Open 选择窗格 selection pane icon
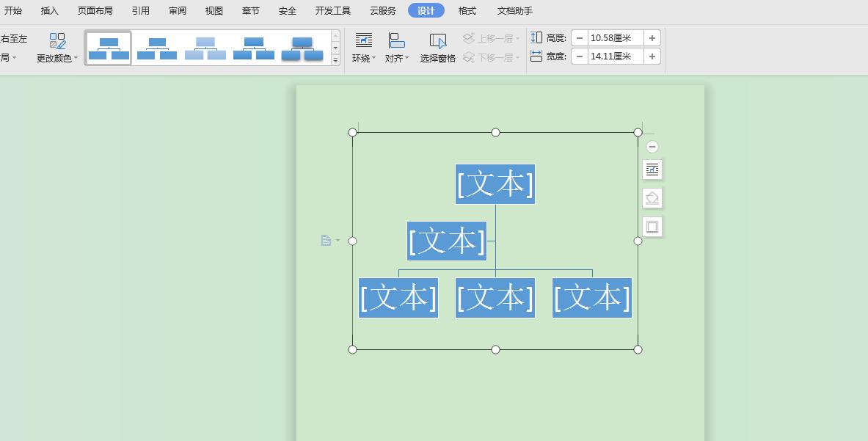The width and height of the screenshot is (868, 441). (x=438, y=41)
